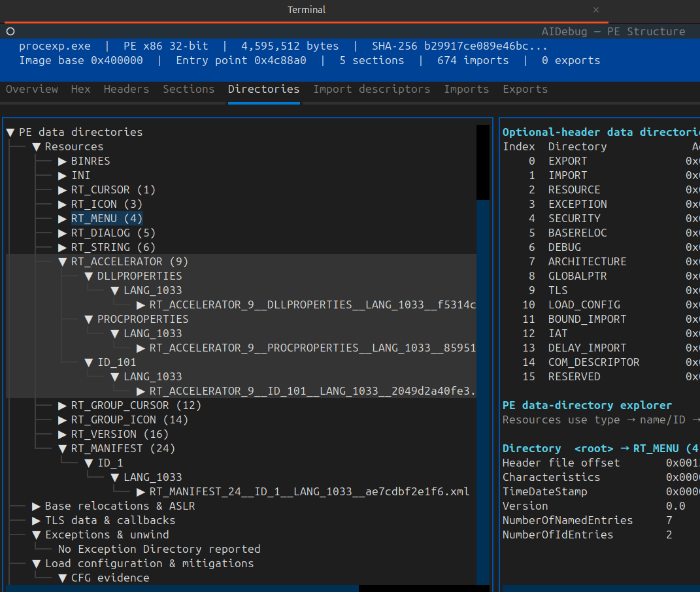Select the EXCEPTION directory row
Viewport: 700px width, 592px height.
click(601, 205)
